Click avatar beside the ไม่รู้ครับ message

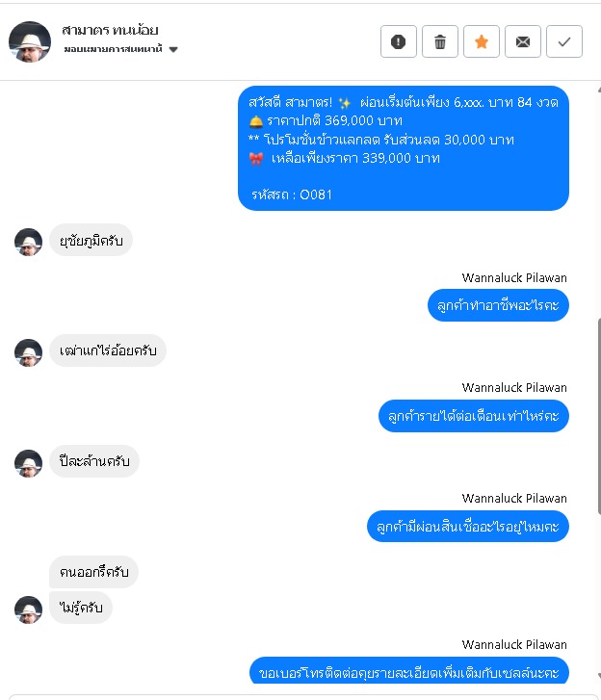point(28,609)
